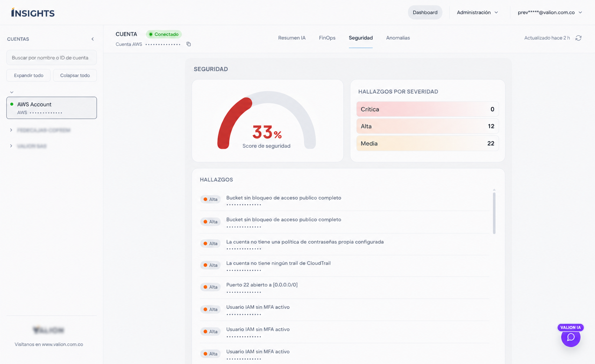Image resolution: width=595 pixels, height=364 pixels.
Task: Click the 33% security score value
Action: [x=267, y=132]
